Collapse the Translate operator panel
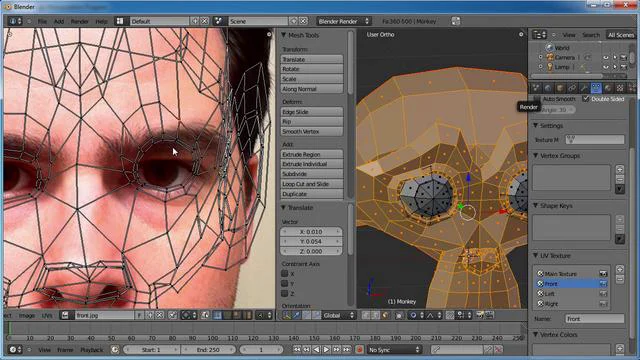The image size is (640, 360). tap(284, 208)
